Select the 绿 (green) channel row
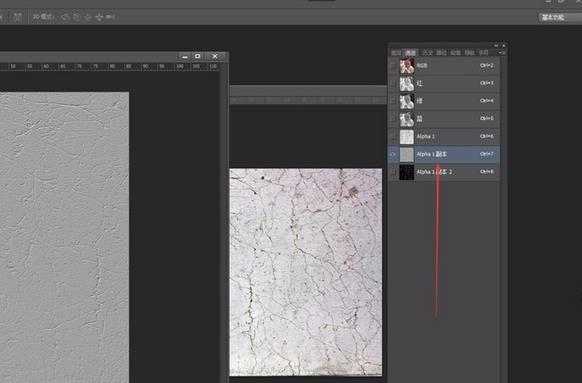This screenshot has width=582, height=383. coord(444,101)
